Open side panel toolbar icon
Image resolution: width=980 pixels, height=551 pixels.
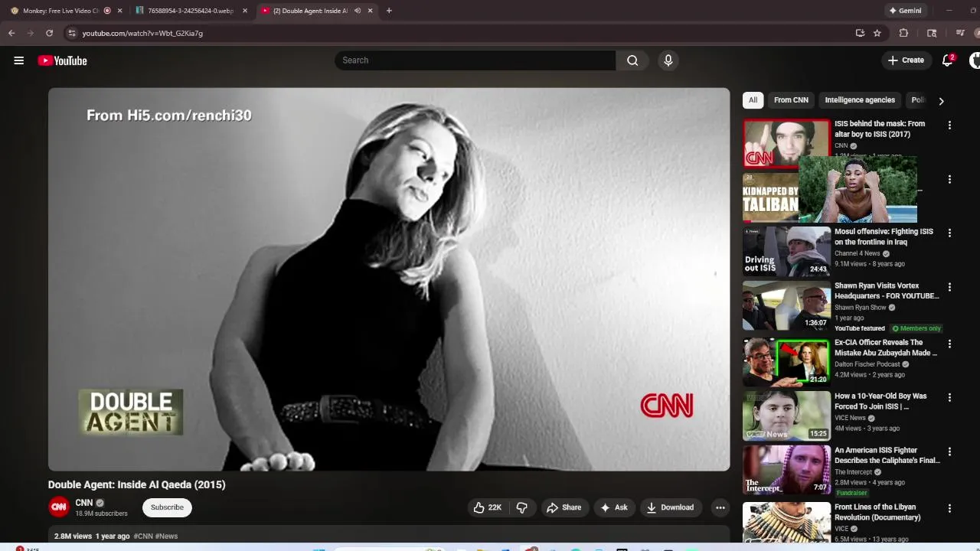point(932,33)
